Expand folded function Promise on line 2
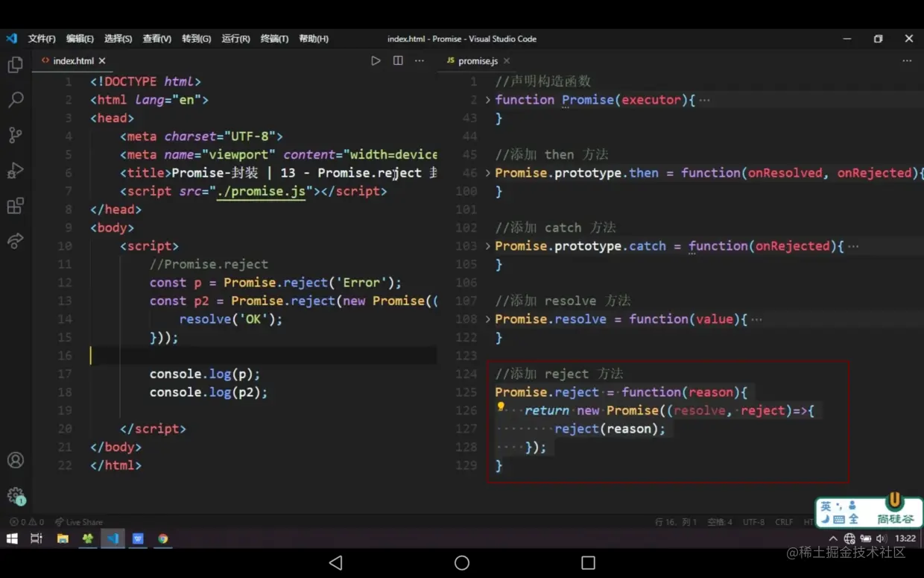The image size is (924, 578). coord(488,100)
